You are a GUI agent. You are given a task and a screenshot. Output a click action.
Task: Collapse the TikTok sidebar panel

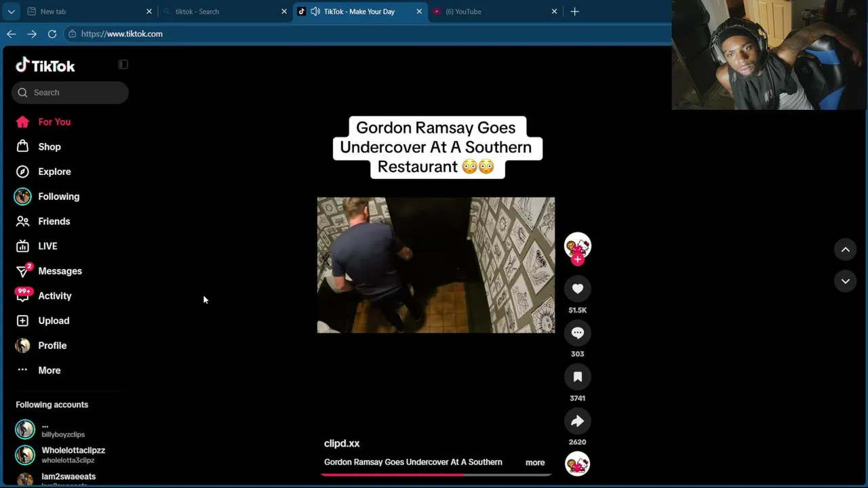click(x=123, y=64)
